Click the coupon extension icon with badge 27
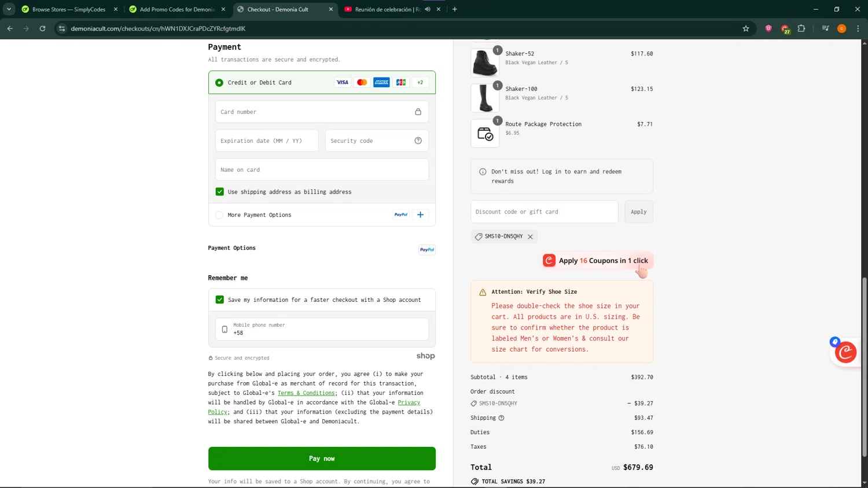This screenshot has width=868, height=488. [785, 29]
